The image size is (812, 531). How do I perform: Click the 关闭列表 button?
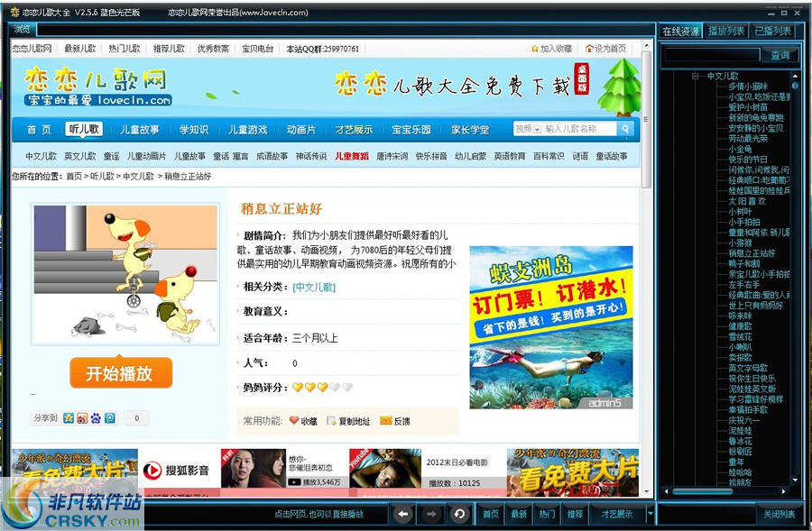tap(780, 514)
